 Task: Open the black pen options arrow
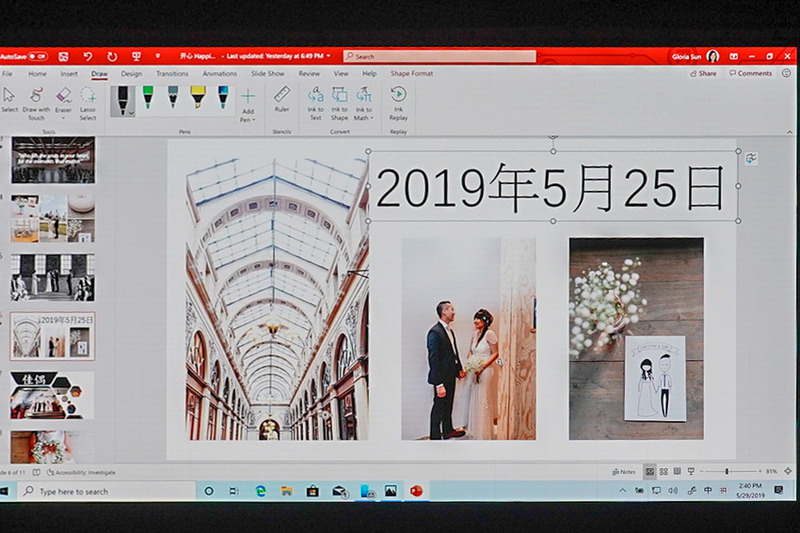[x=131, y=113]
